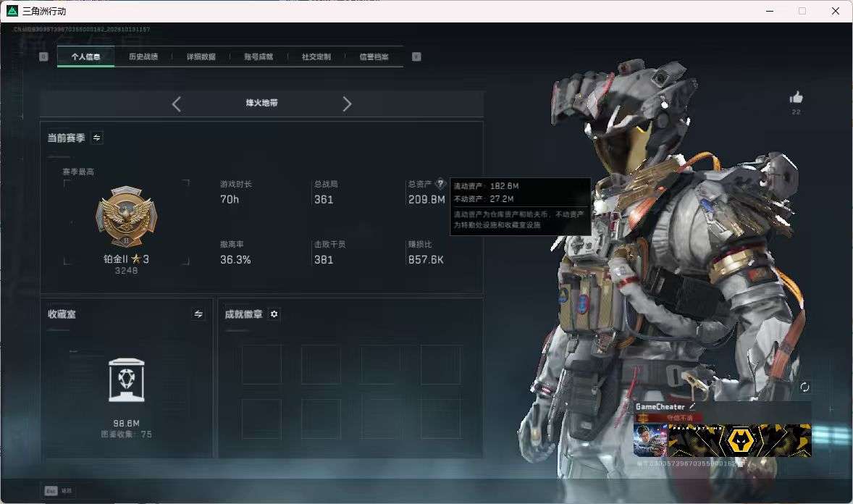Screen dimensions: 853x504
Task: Click the 收藏室 value 98.6M
Action: tap(126, 424)
